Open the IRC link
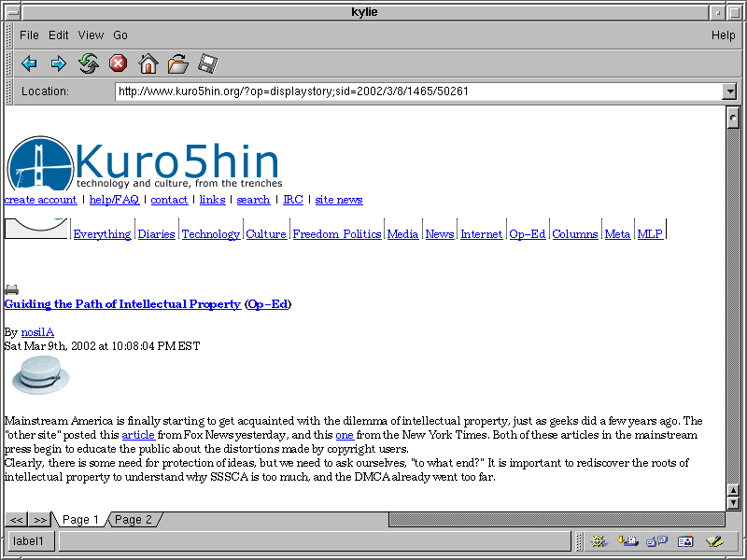747x560 pixels. point(293,200)
